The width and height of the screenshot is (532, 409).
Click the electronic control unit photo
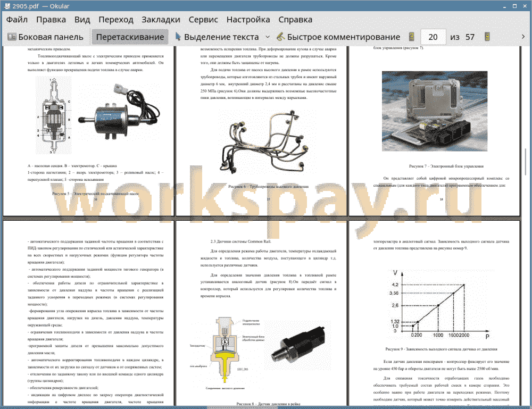(x=435, y=111)
